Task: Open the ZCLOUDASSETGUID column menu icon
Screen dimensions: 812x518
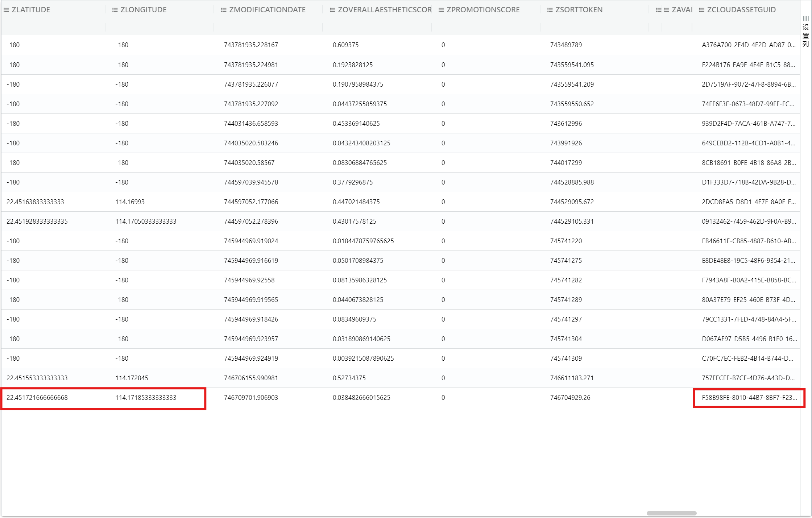Action: click(702, 10)
